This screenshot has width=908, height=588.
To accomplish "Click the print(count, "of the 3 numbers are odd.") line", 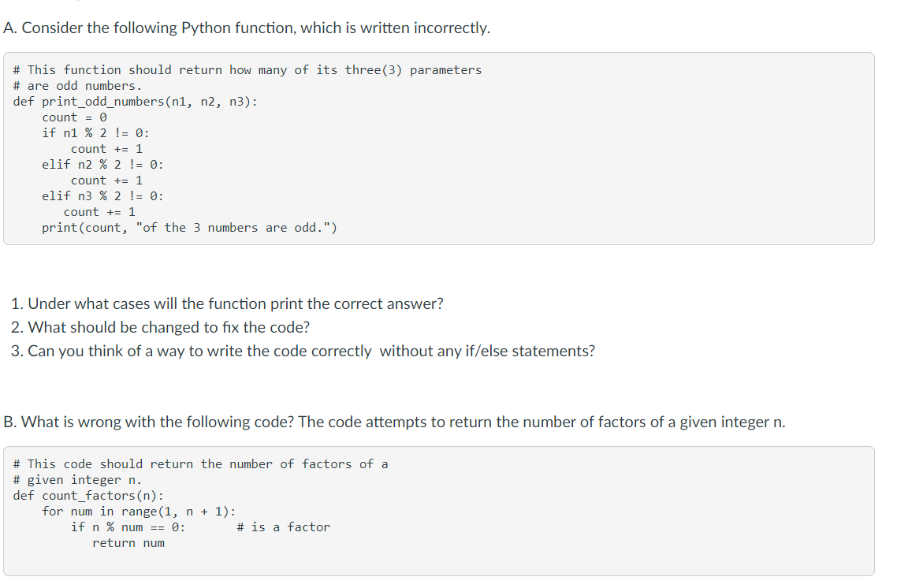I will pos(189,228).
